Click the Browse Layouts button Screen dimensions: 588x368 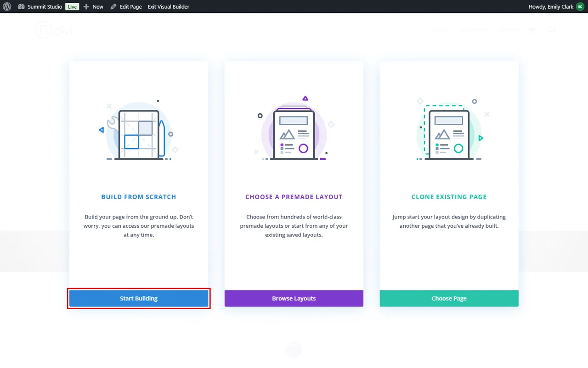[x=294, y=299]
